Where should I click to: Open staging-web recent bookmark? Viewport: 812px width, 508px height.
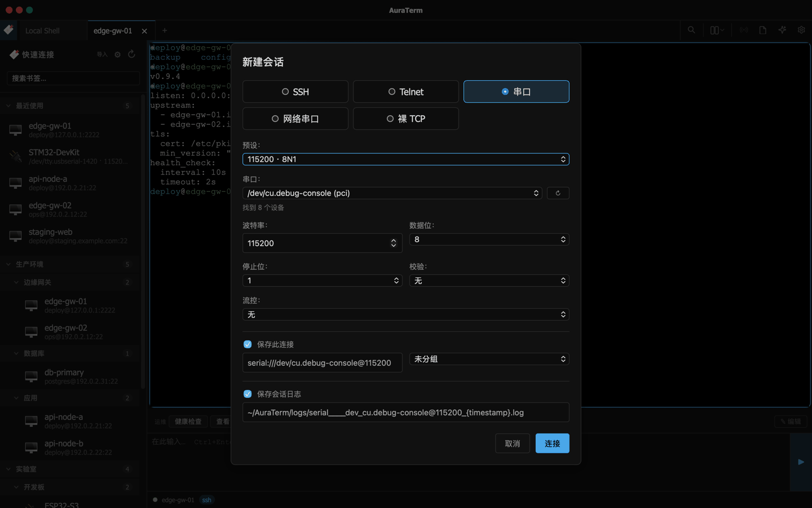pos(70,236)
